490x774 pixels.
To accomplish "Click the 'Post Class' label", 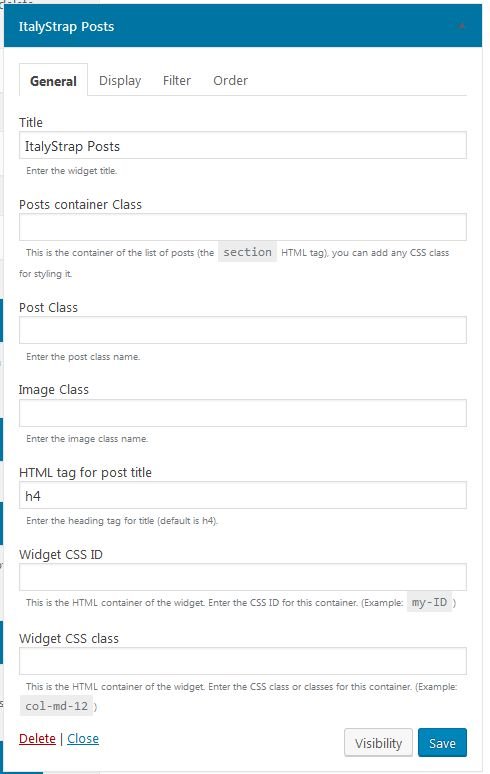I will click(48, 307).
